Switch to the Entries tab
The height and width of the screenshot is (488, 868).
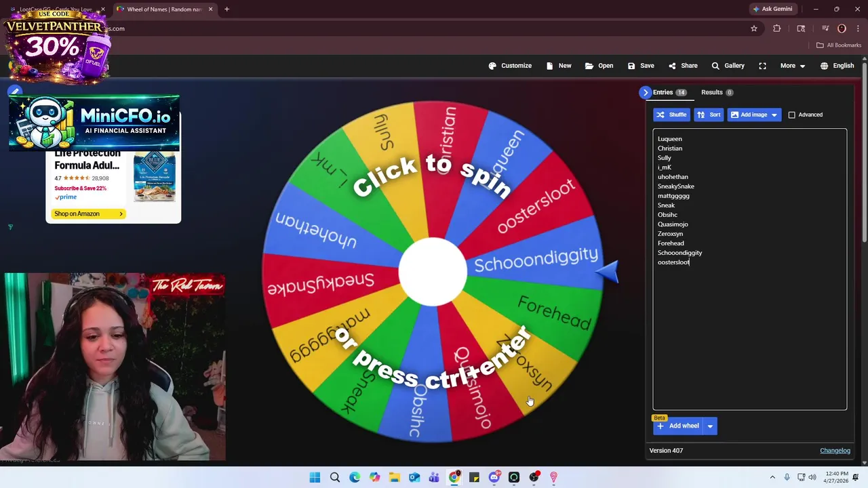669,92
